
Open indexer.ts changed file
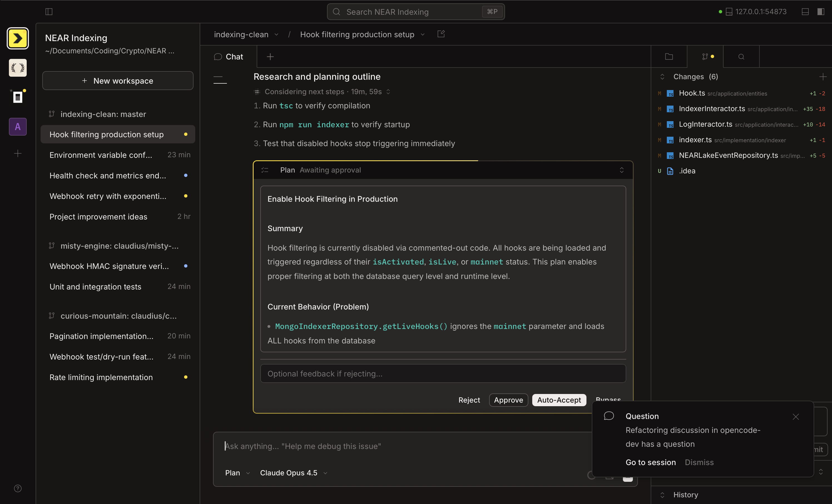[741, 140]
